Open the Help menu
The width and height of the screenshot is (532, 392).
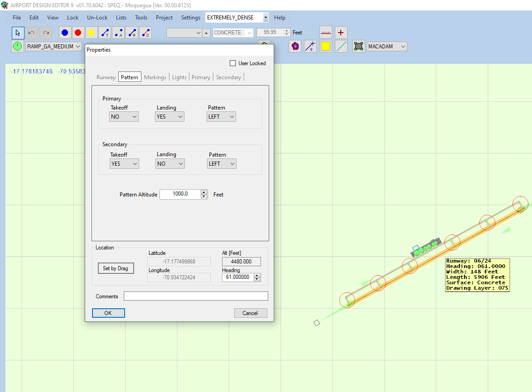(280, 18)
